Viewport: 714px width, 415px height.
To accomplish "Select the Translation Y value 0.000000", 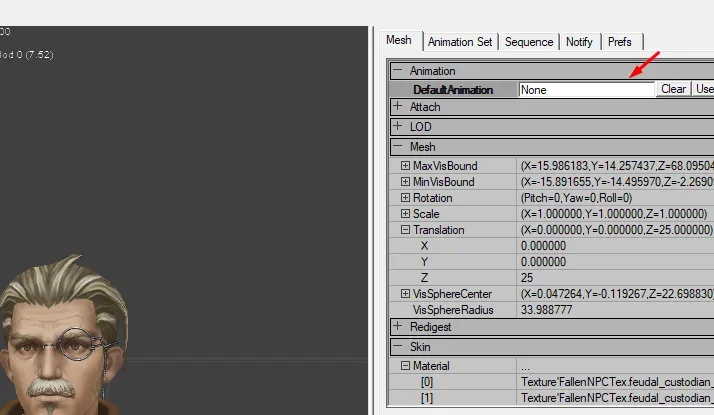I will tap(543, 262).
